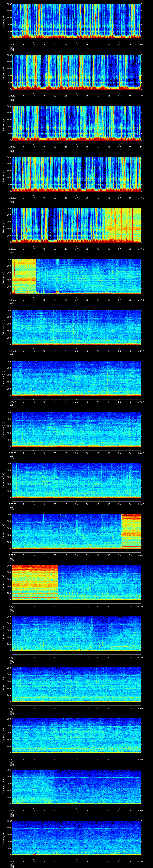This screenshot has width=153, height=868.
Task: Click the "19:45:00" time axis label
Action: coord(12,861)
